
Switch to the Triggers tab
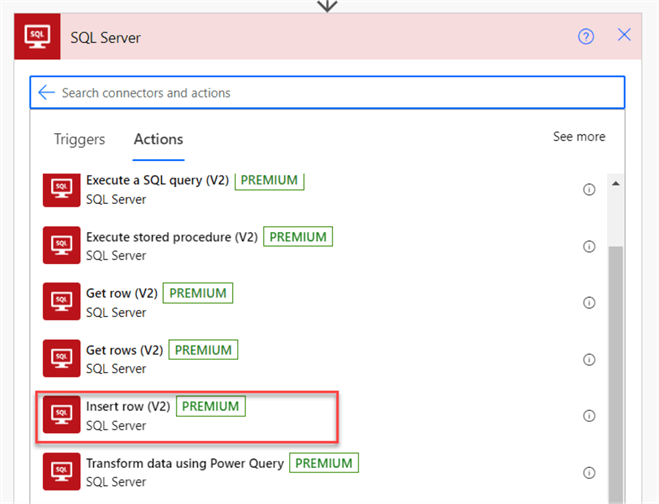tap(79, 139)
